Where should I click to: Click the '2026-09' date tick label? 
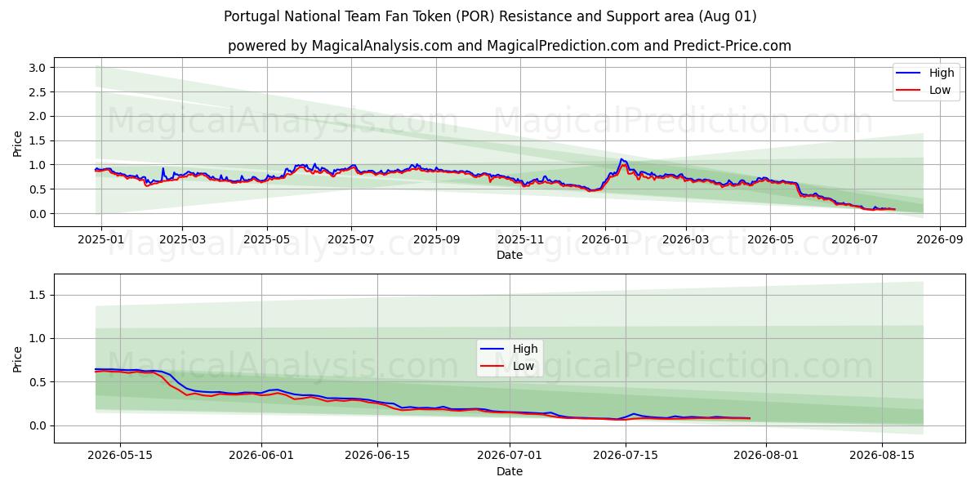pos(939,240)
